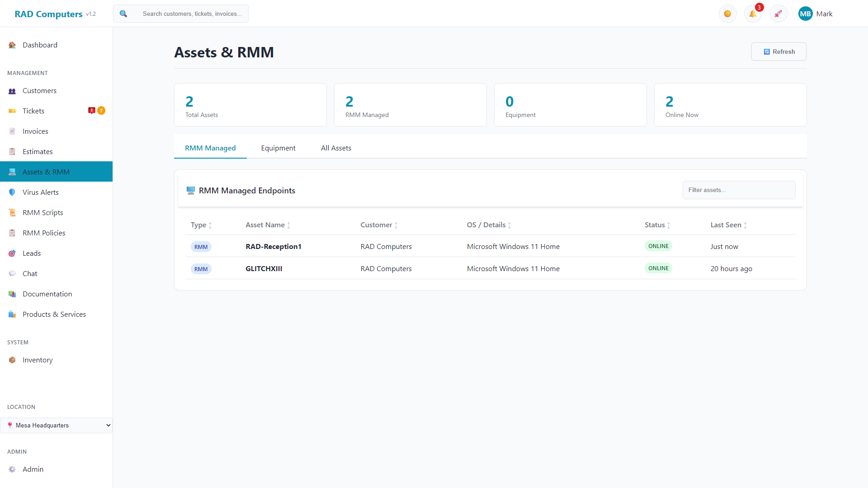Switch to the Equipment tab
The height and width of the screenshot is (488, 868).
pos(278,148)
